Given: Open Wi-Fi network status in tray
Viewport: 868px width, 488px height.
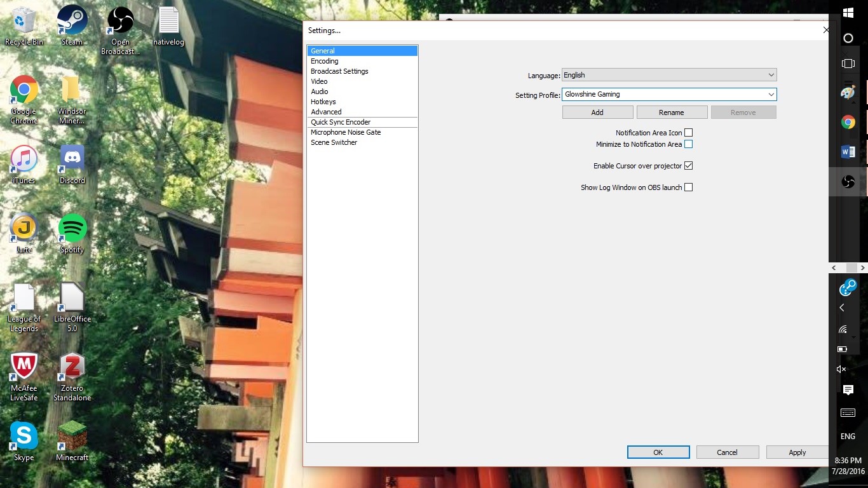Looking at the screenshot, I should [x=843, y=329].
